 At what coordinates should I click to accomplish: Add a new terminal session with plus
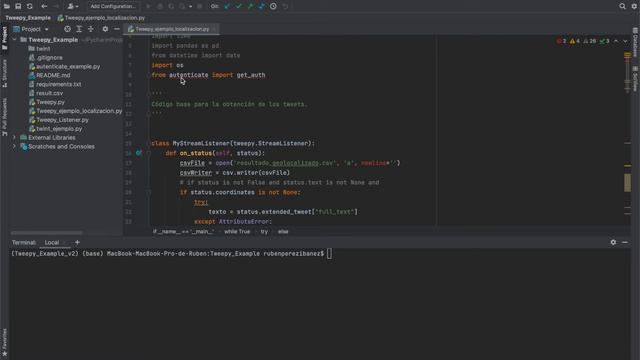tap(77, 242)
